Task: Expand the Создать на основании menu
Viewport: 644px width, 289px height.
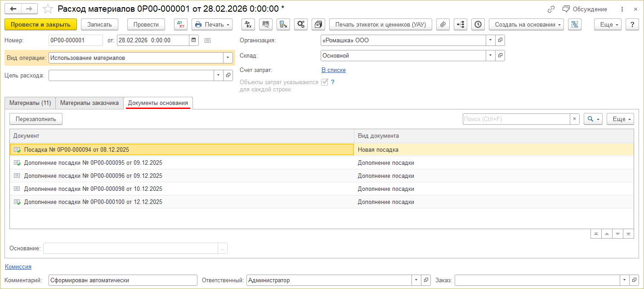Action: [x=526, y=24]
